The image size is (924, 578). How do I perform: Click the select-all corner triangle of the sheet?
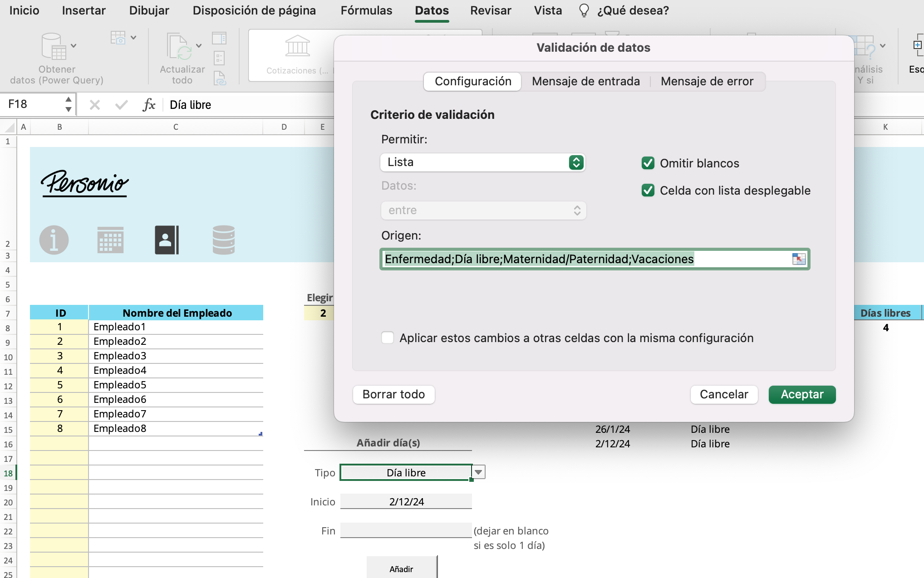tap(9, 127)
